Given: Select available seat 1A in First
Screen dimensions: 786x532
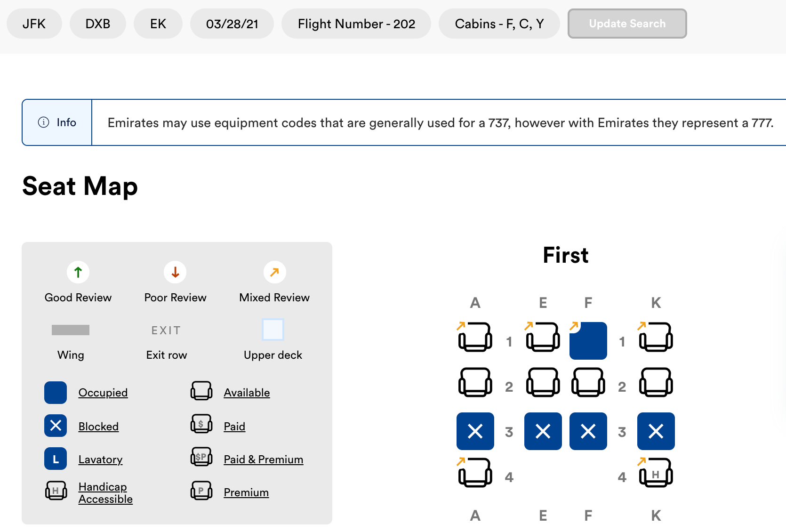Looking at the screenshot, I should (475, 337).
